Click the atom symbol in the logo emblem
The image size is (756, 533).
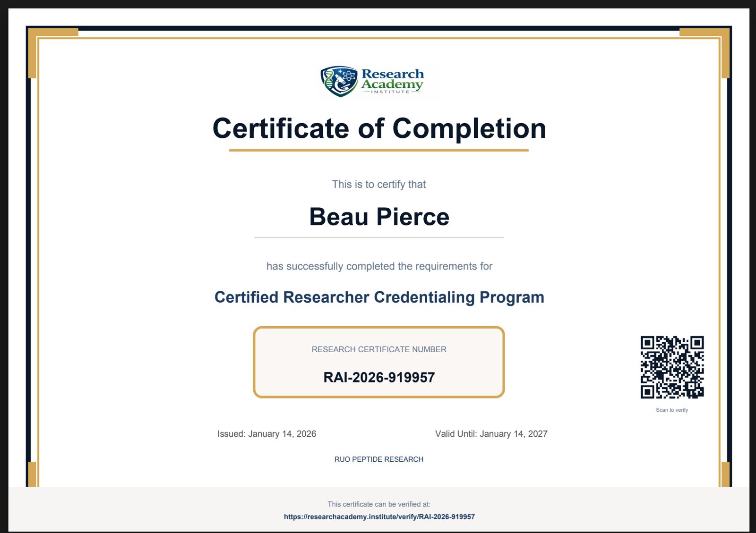point(348,76)
